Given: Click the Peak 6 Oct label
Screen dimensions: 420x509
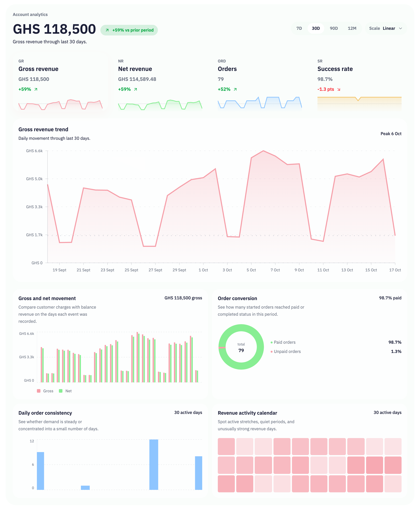Looking at the screenshot, I should point(391,134).
